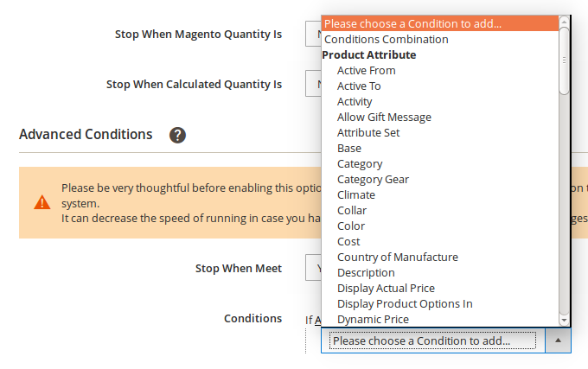The height and width of the screenshot is (369, 588).
Task: Open the Please choose a Condition dropdown arrow
Action: click(558, 340)
